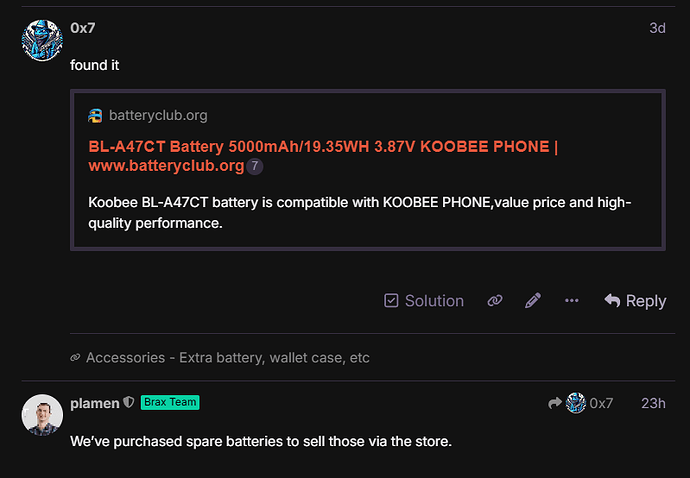The width and height of the screenshot is (690, 478).
Task: Click the small 0x7 avatar in reply-to
Action: click(x=576, y=403)
